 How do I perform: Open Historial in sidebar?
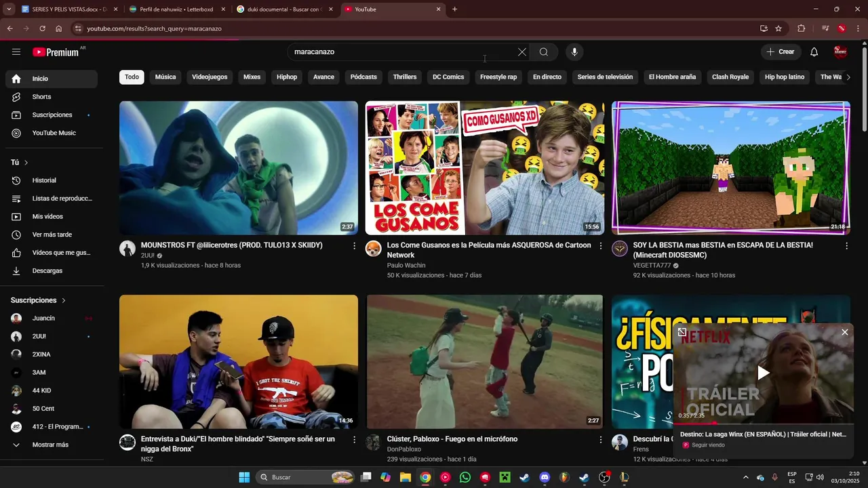tap(52, 180)
